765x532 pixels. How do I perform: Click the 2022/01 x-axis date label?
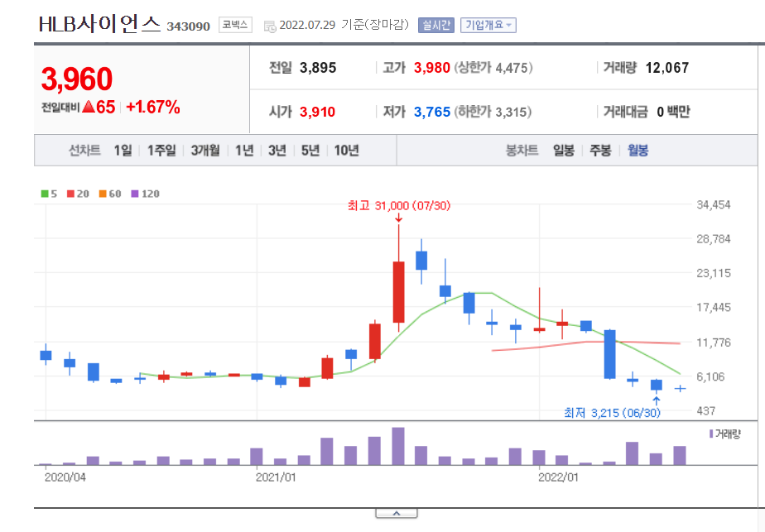tap(558, 477)
